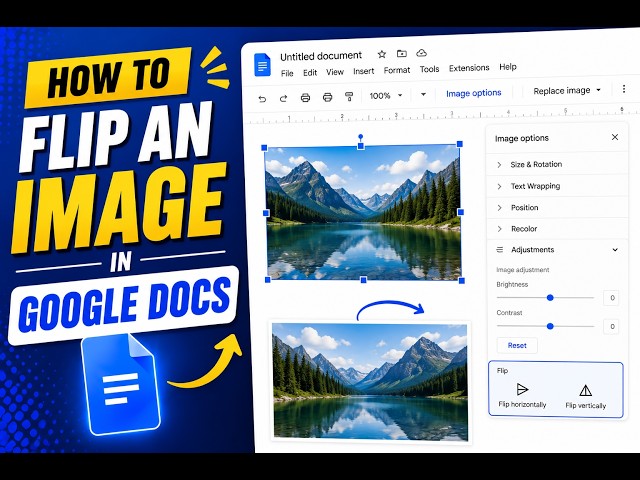Open the Tools menu
640x480 pixels.
pyautogui.click(x=429, y=69)
